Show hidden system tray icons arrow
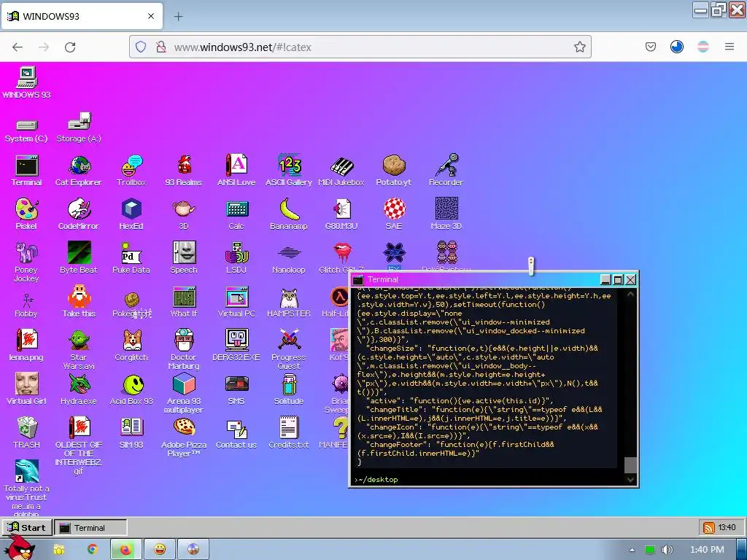747x560 pixels. [x=632, y=550]
